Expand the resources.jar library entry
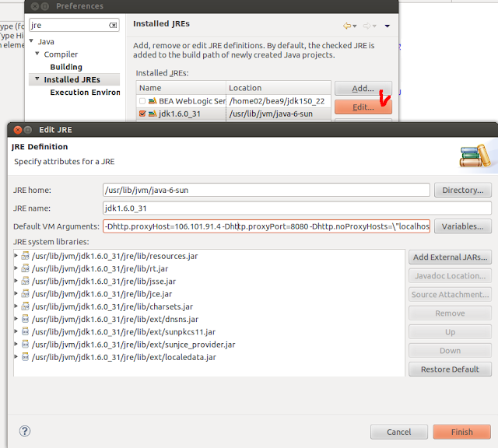This screenshot has width=498, height=448. click(16, 255)
